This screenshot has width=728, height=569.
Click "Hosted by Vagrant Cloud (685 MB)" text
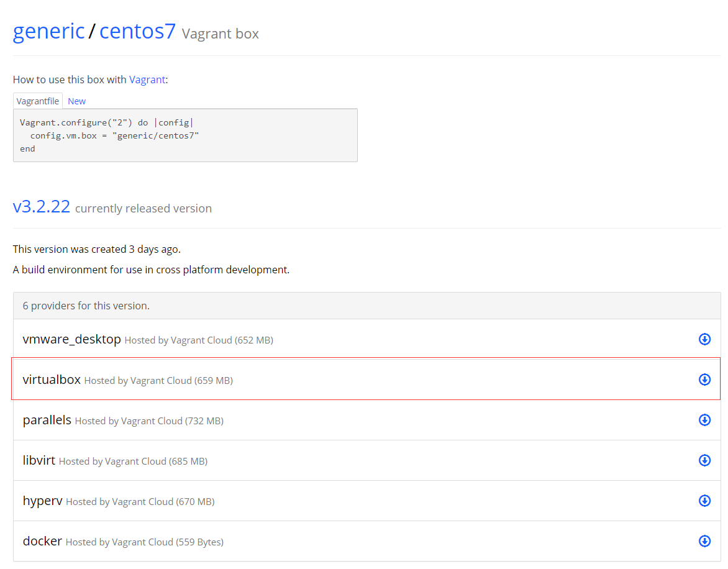pos(133,462)
